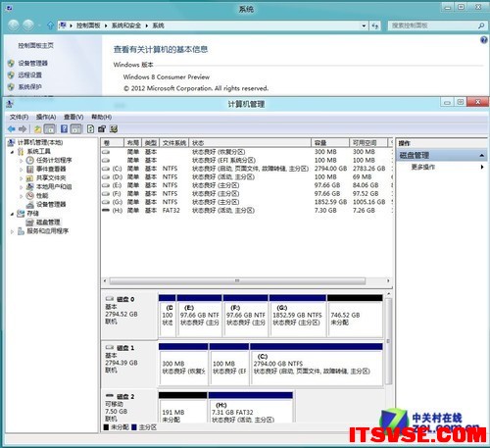Image resolution: width=490 pixels, height=448 pixels.
Task: Select 性能 in the tree
Action: 42,195
